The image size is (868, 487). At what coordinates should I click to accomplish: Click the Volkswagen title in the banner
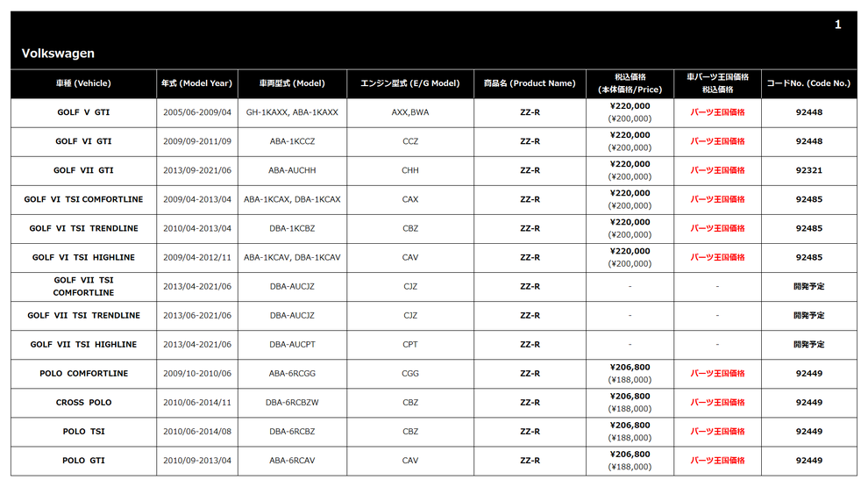[58, 54]
